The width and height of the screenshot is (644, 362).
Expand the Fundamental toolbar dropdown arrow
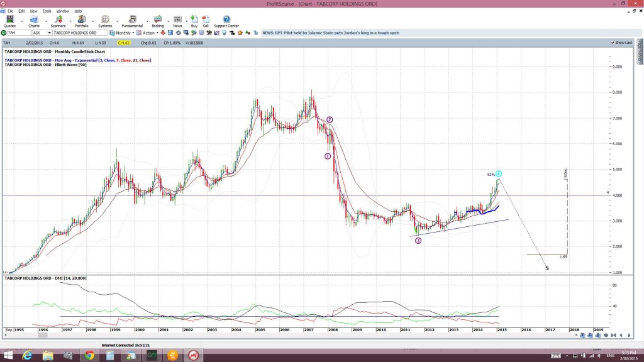(147, 21)
